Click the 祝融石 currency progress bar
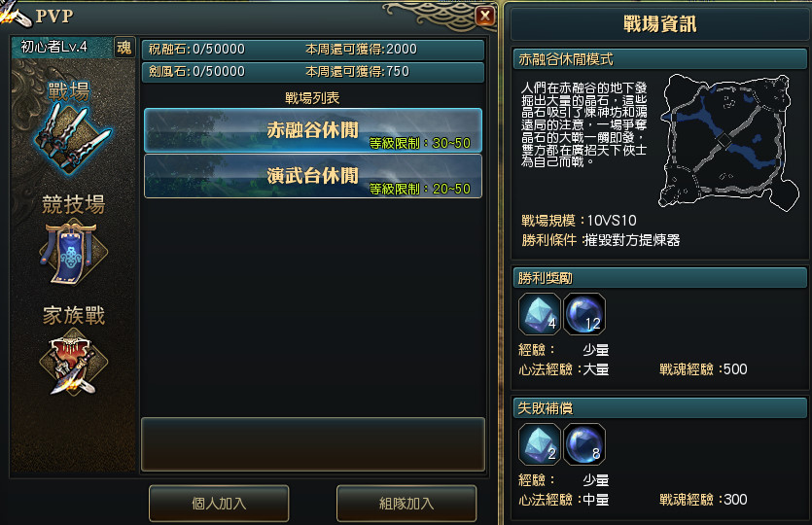Image resolution: width=812 pixels, height=525 pixels. coord(313,50)
